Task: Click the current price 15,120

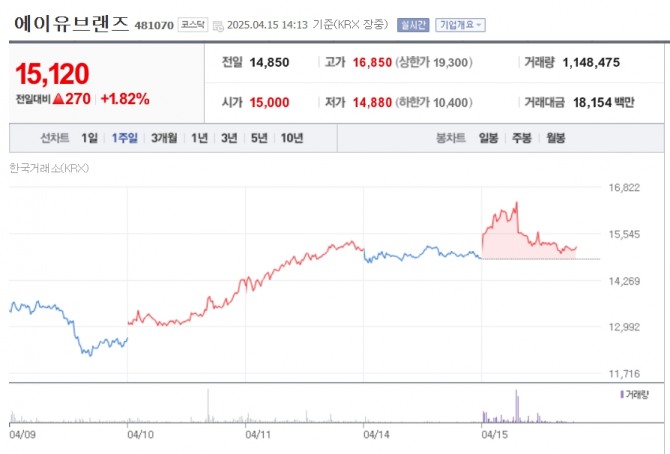Action: tap(52, 74)
